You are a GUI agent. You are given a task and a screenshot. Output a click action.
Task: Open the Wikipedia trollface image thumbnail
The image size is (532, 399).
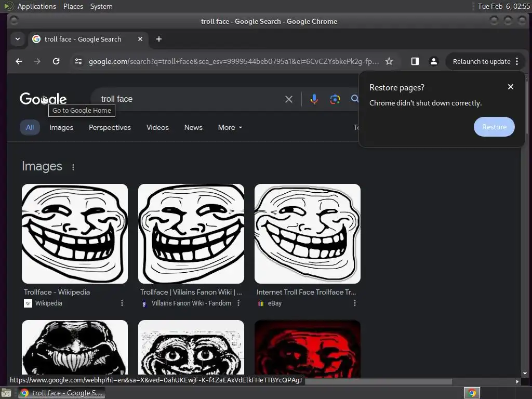pyautogui.click(x=75, y=234)
